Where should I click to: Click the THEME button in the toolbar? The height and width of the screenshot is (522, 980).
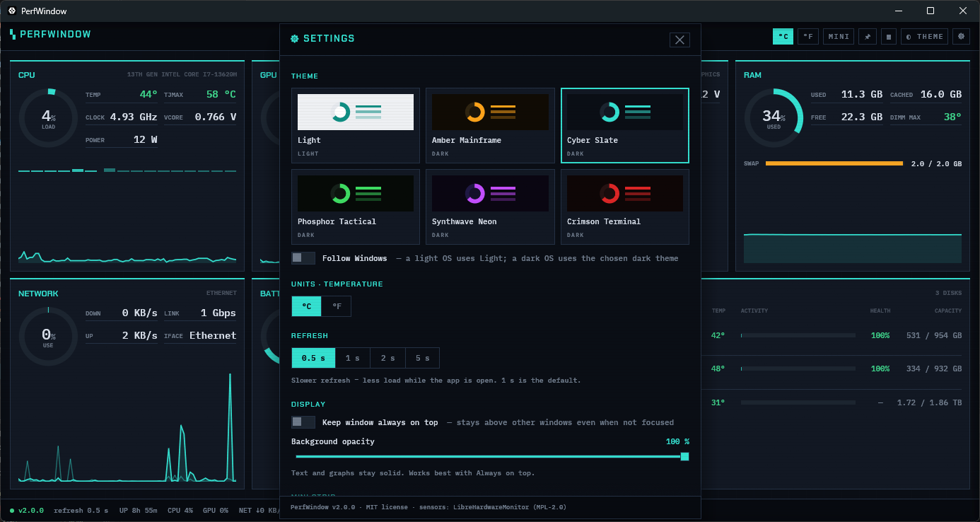pyautogui.click(x=925, y=37)
